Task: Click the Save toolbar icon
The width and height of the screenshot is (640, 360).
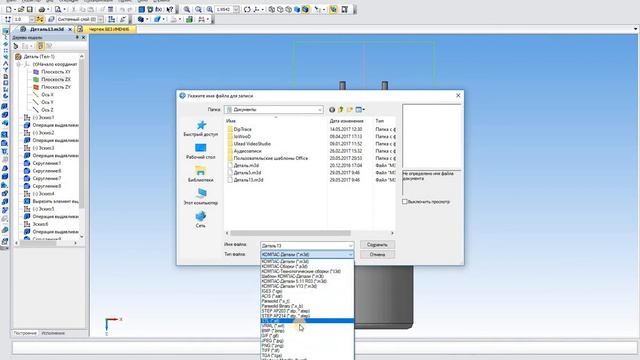Action: tap(29, 9)
